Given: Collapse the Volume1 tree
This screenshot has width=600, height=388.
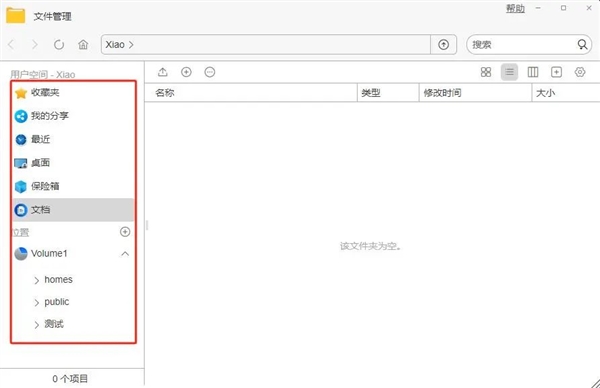Looking at the screenshot, I should [x=125, y=254].
